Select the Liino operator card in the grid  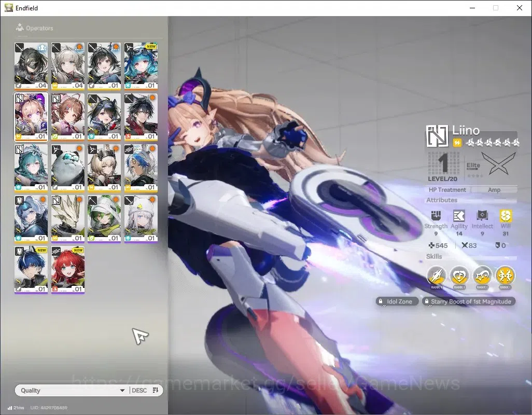click(x=31, y=117)
